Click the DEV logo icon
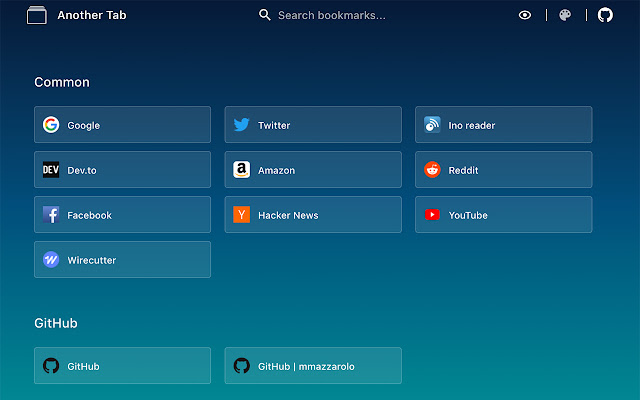The width and height of the screenshot is (640, 400). point(51,169)
